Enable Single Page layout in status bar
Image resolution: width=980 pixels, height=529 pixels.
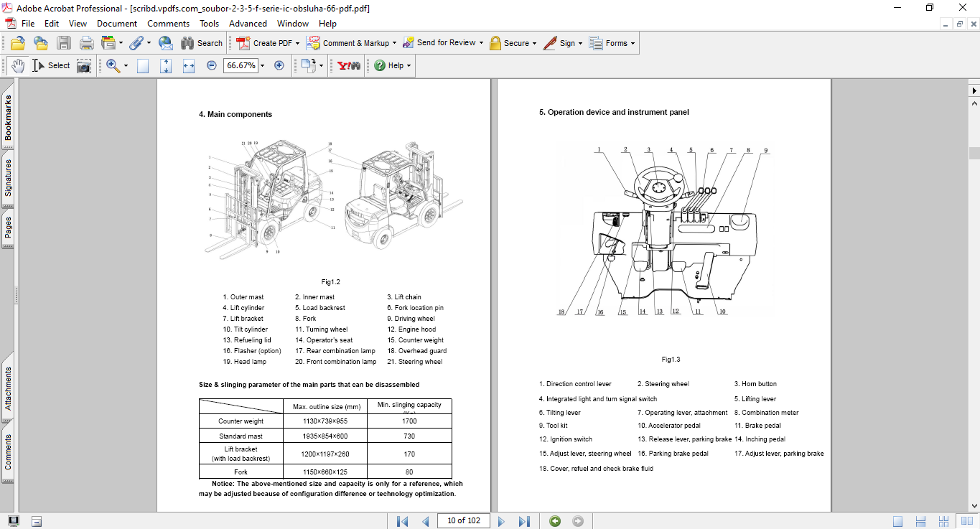pos(898,521)
